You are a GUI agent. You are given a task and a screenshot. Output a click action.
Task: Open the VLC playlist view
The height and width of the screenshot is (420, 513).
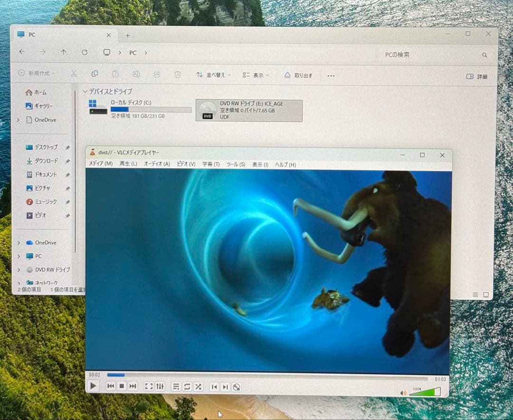click(x=176, y=387)
